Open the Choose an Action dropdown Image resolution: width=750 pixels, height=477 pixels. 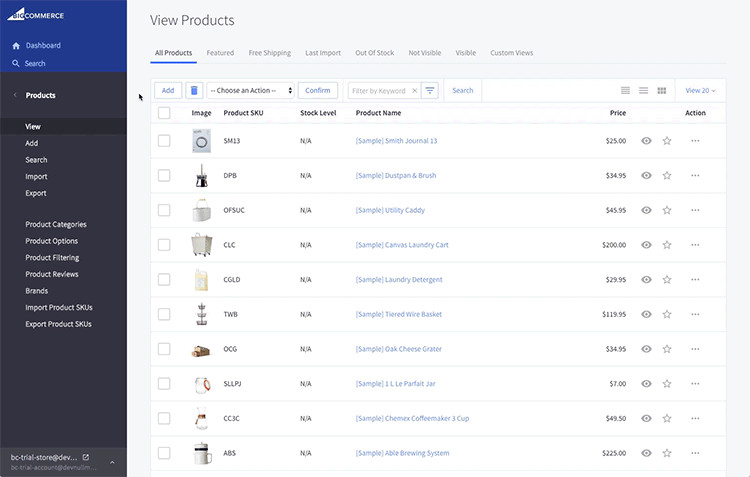coord(251,90)
